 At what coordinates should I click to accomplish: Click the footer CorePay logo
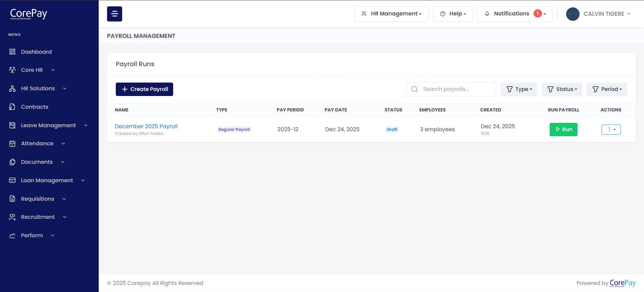(623, 283)
